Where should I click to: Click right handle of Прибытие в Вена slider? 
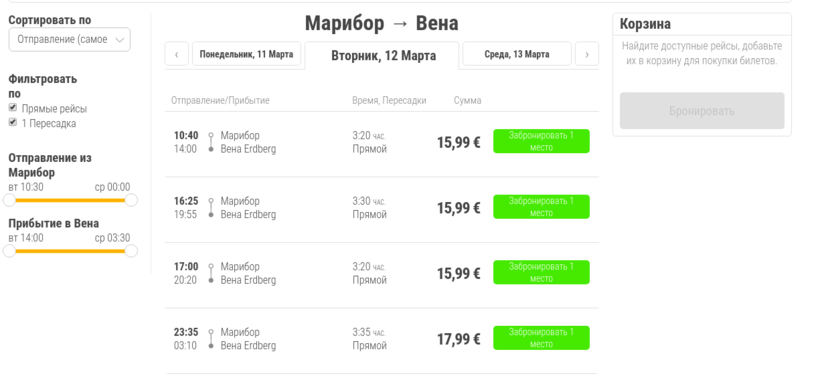coord(131,251)
